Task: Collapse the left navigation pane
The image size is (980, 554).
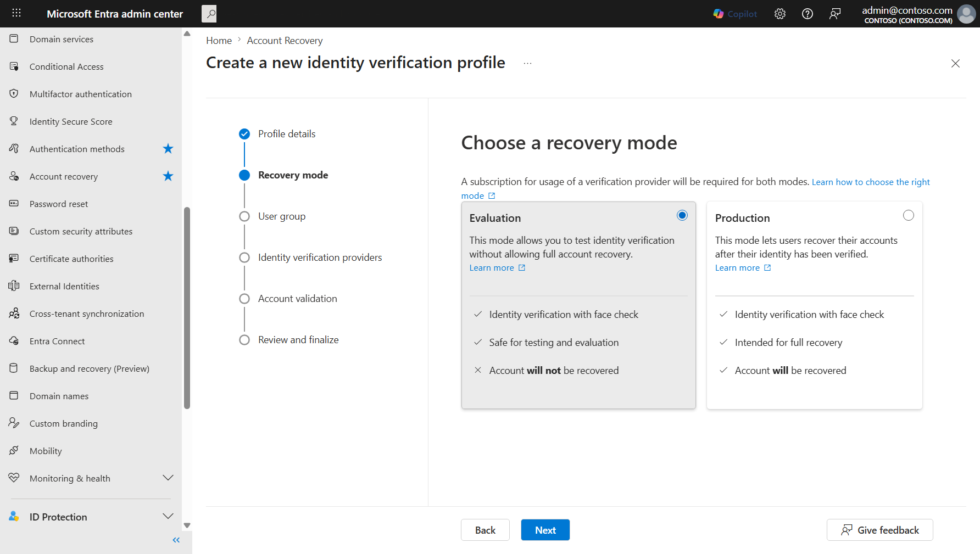Action: (x=176, y=540)
